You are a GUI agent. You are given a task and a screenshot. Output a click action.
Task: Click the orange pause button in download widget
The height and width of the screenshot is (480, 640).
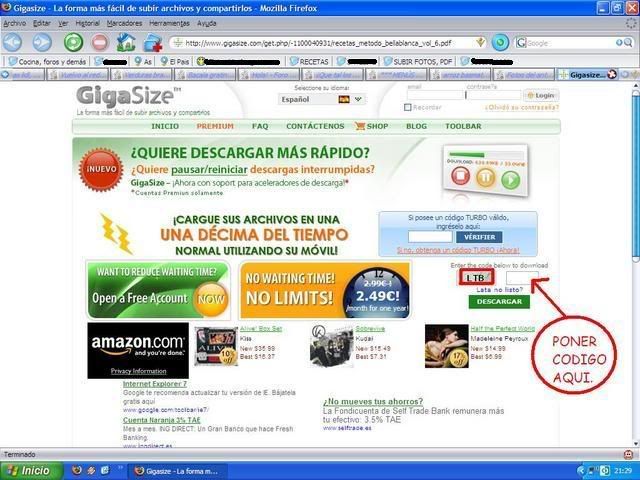pyautogui.click(x=486, y=178)
